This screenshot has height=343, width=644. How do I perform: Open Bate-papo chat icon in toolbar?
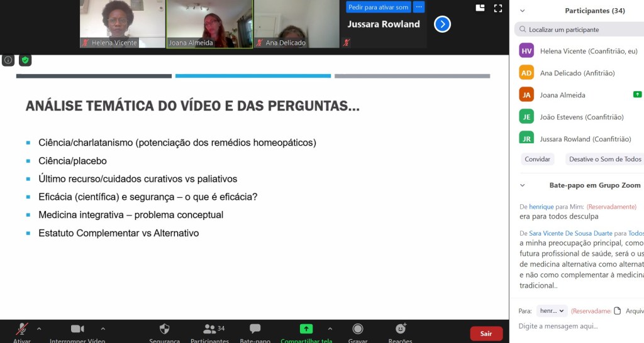[x=255, y=329]
